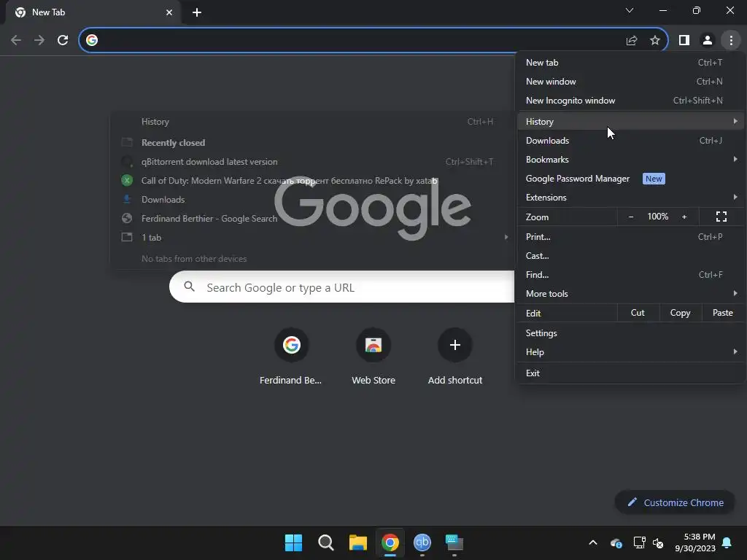The height and width of the screenshot is (560, 747).
Task: Open the Web Store shortcut
Action: coord(373,357)
